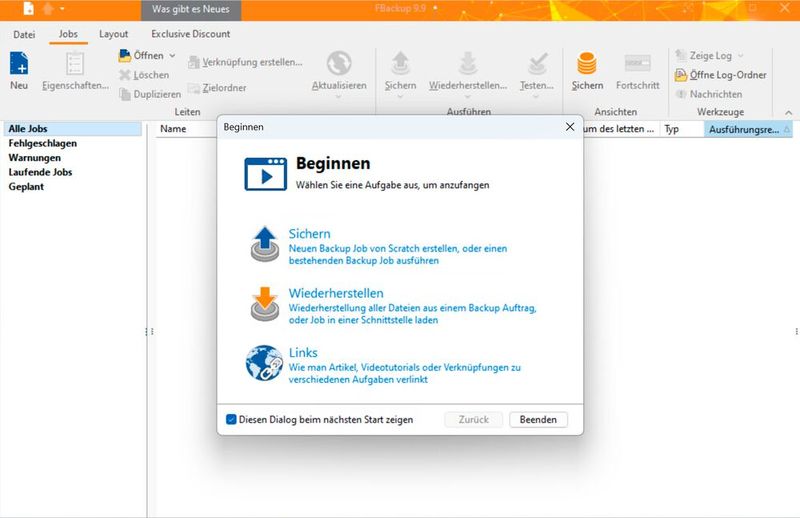Close the Beginnen dialog

coord(570,127)
